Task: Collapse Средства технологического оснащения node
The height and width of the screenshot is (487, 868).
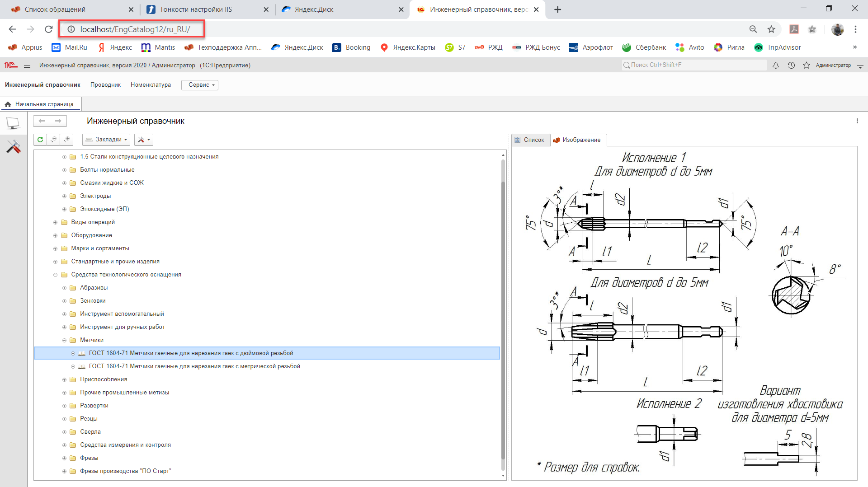Action: (x=55, y=275)
